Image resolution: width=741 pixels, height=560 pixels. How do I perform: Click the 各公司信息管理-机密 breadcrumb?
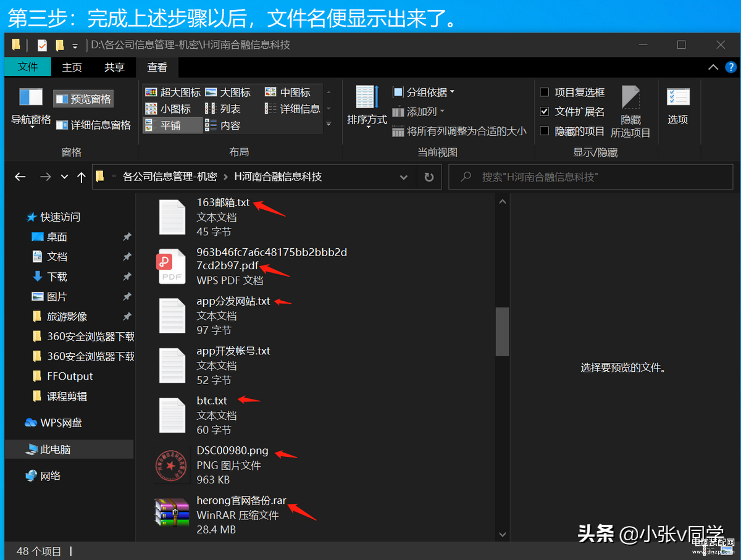170,177
